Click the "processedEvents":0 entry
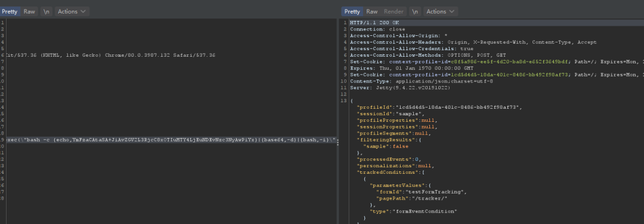 point(389,159)
